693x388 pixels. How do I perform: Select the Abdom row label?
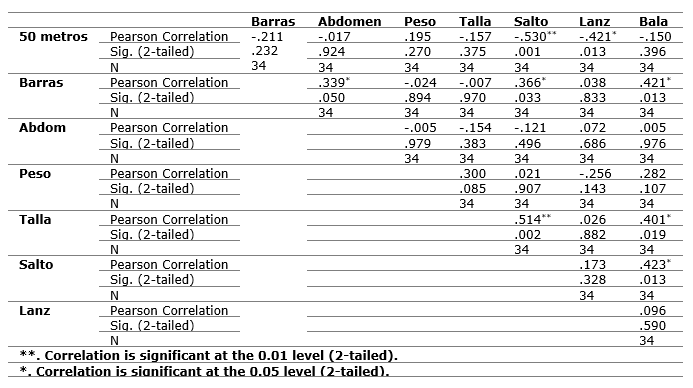42,128
